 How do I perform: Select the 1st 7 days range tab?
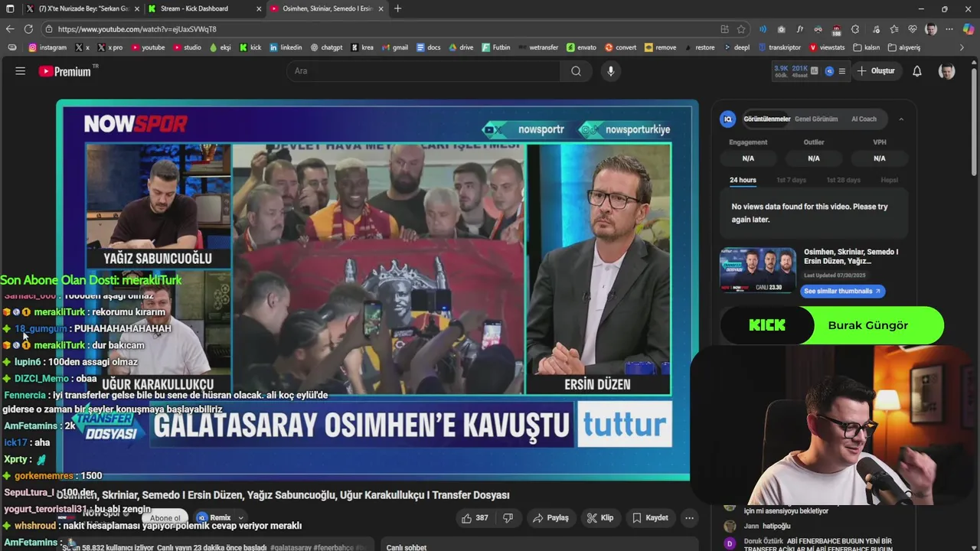pos(791,181)
